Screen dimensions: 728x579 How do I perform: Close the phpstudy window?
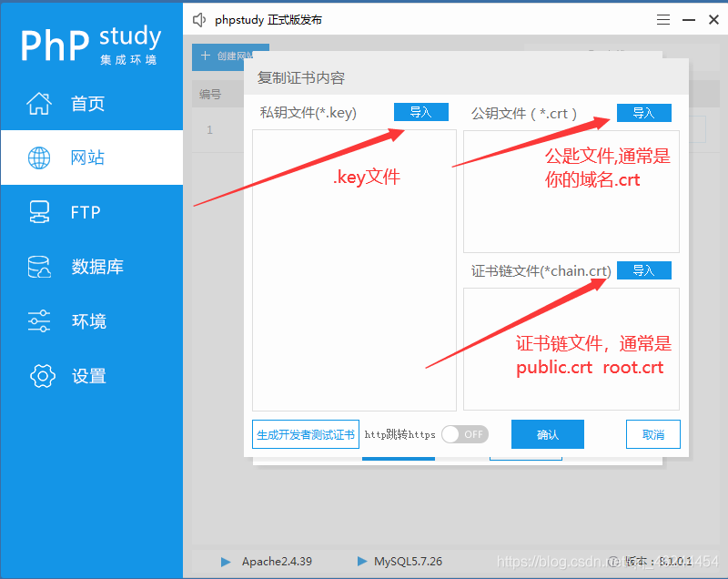713,19
